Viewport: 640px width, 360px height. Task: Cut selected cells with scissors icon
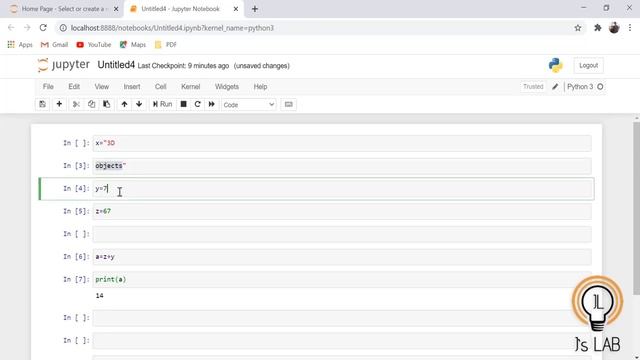tap(76, 104)
